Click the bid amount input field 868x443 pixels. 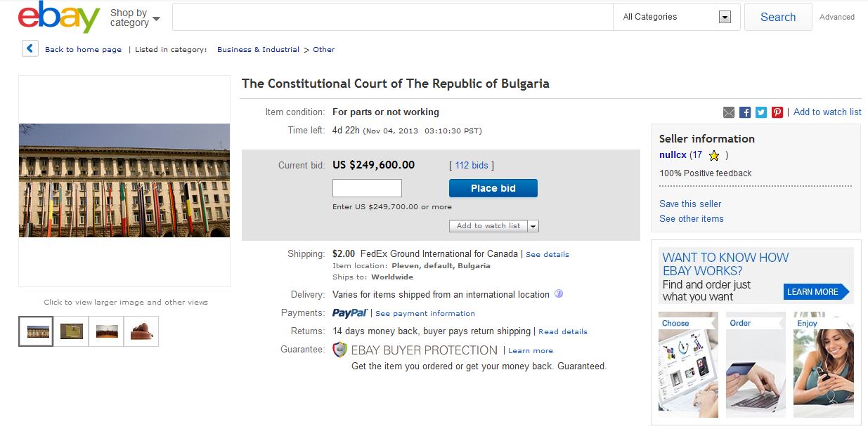click(x=367, y=188)
